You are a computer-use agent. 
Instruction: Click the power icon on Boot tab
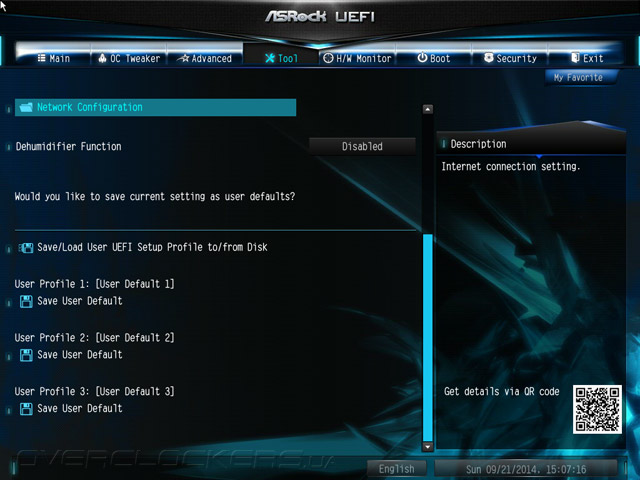(x=422, y=58)
